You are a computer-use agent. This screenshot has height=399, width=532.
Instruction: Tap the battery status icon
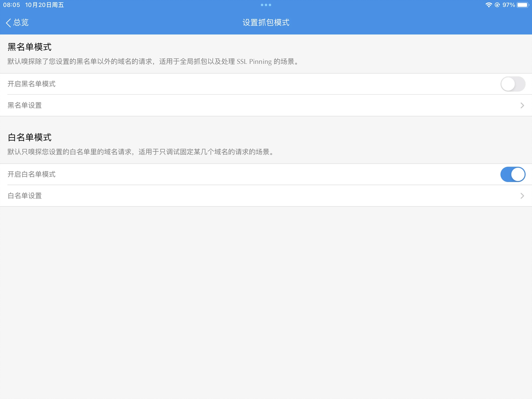click(x=523, y=5)
